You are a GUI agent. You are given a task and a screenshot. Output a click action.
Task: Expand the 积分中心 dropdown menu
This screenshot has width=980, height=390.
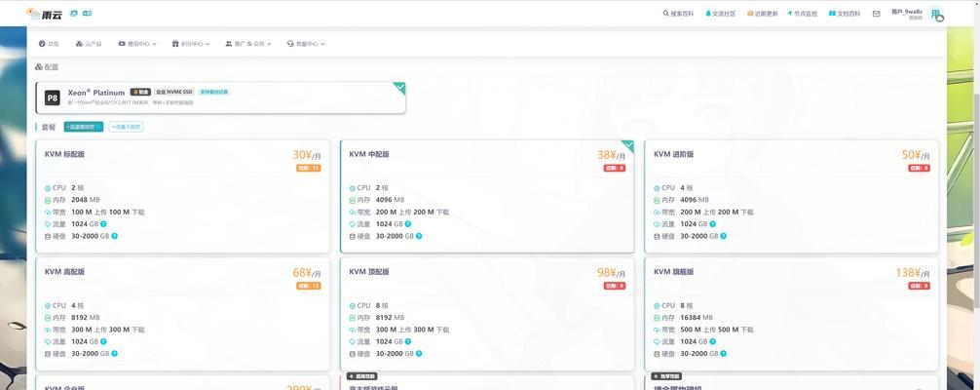tap(191, 44)
